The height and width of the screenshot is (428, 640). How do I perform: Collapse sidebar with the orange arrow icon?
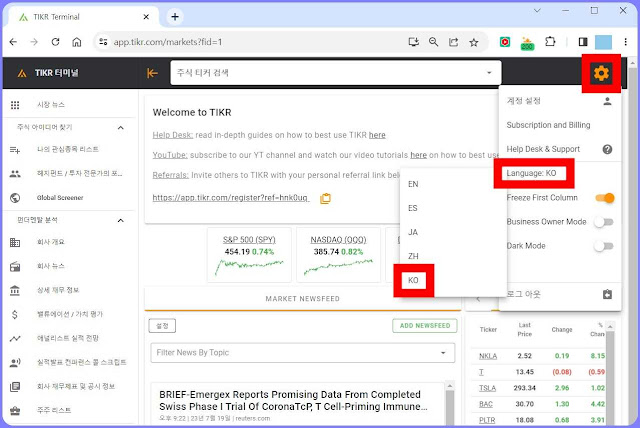point(152,73)
